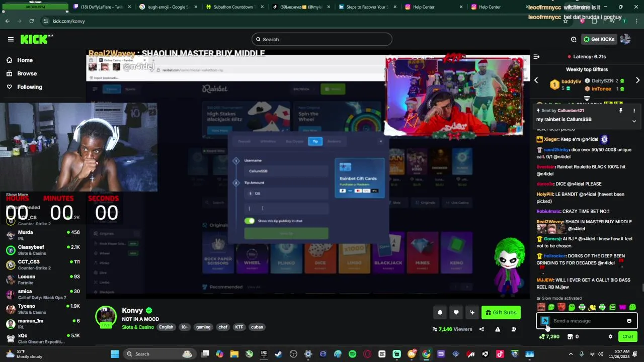Open Browse in the sidebar
The height and width of the screenshot is (362, 644).
click(x=27, y=73)
